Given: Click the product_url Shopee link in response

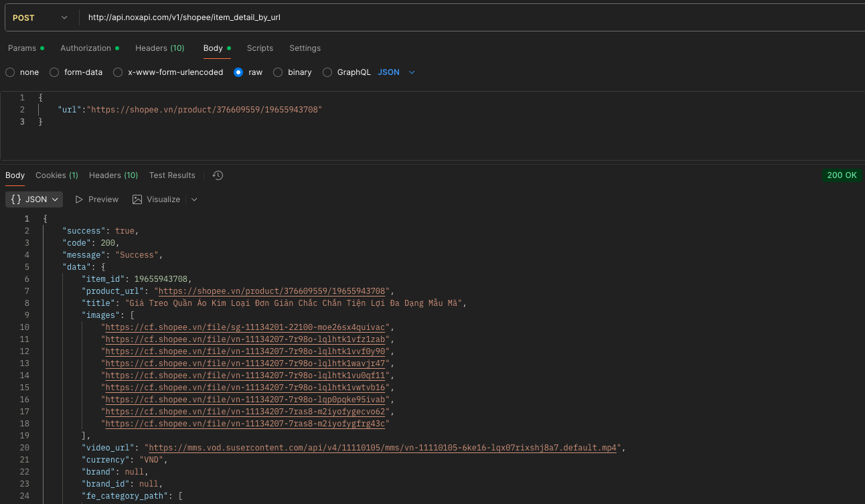Looking at the screenshot, I should pyautogui.click(x=272, y=291).
